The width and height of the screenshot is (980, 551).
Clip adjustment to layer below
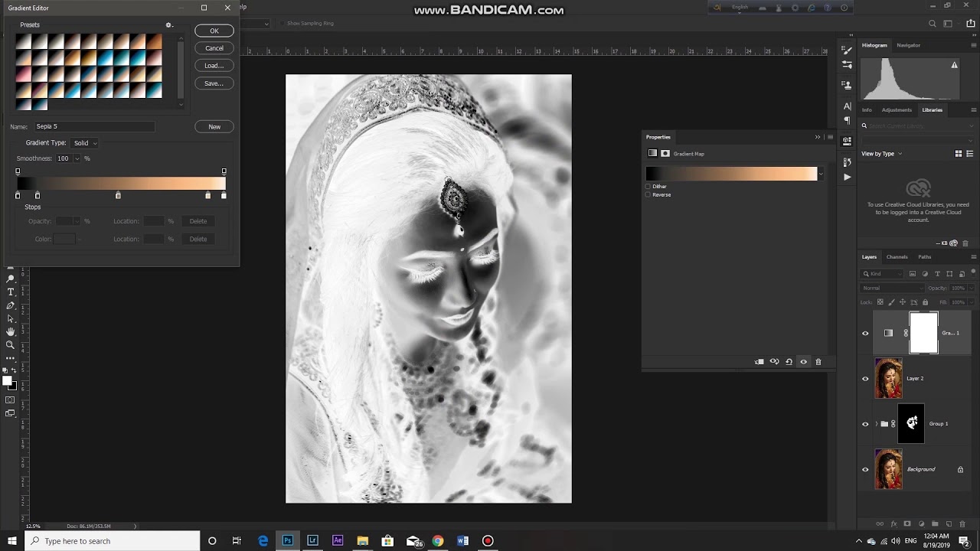click(x=759, y=362)
